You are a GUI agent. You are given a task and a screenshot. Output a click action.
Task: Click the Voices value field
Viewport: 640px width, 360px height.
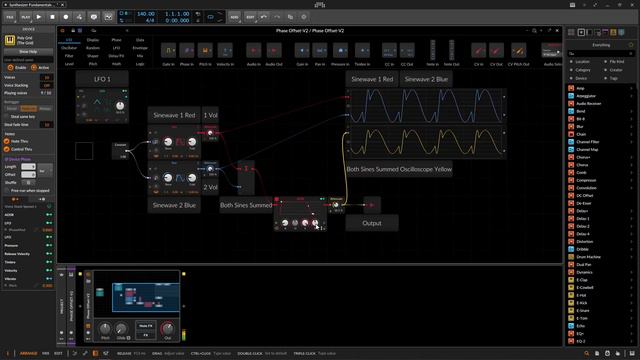47,77
